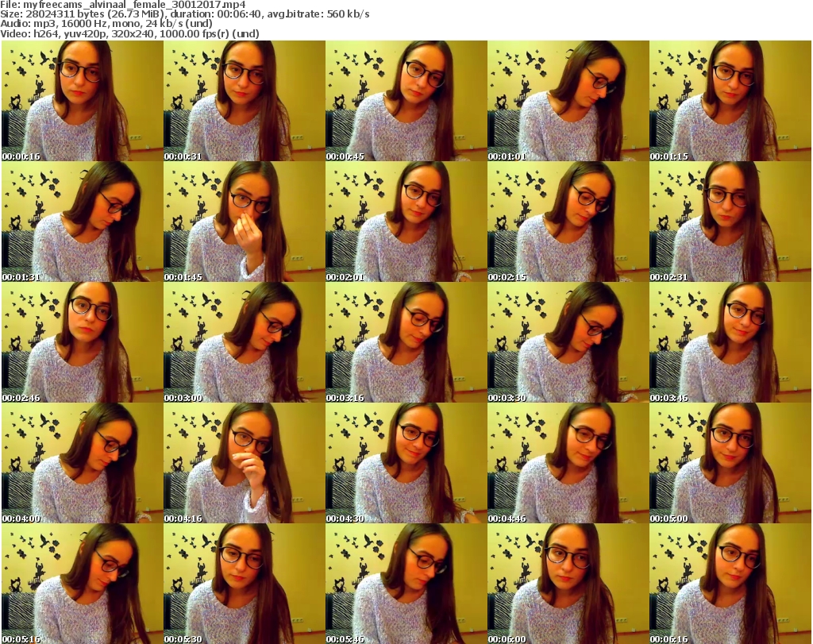Image resolution: width=813 pixels, height=644 pixels.
Task: Open the frame timestamped 00:02:15
Action: coord(568,222)
